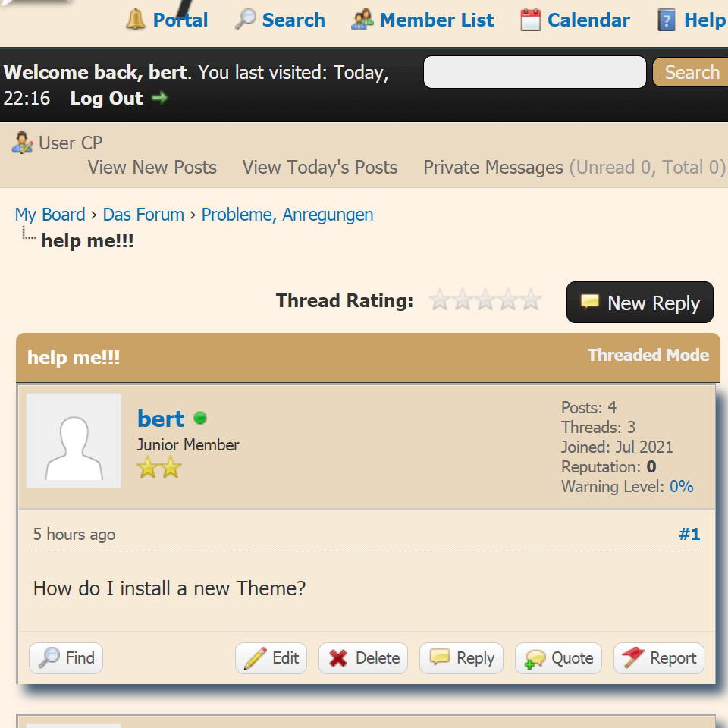Screen dimensions: 728x728
Task: Click the Search magnifier icon in navigation
Action: [245, 20]
